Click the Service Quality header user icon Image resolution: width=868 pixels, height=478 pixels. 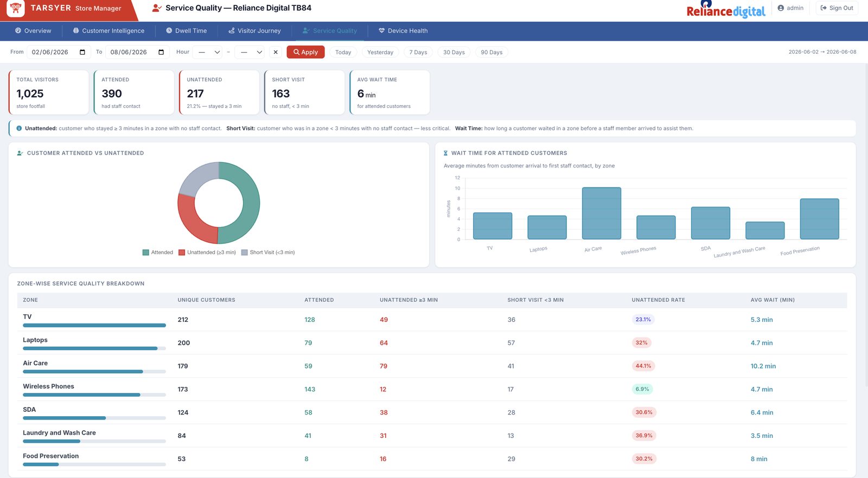click(157, 8)
